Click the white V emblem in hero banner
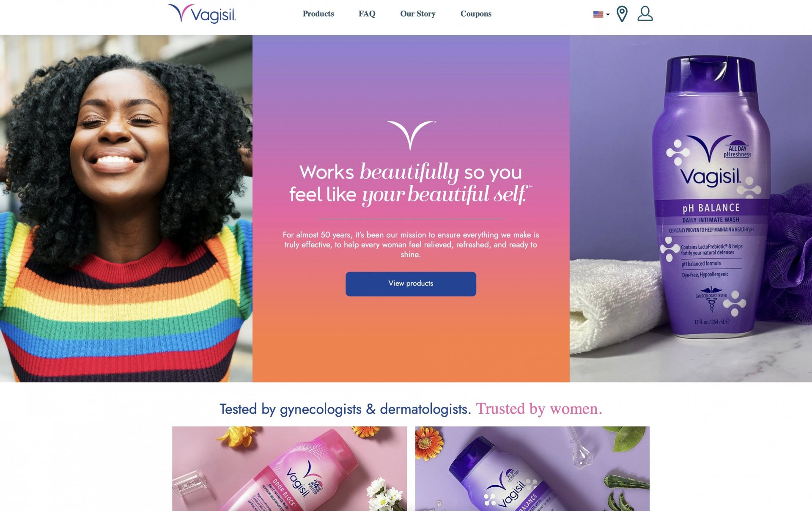 tap(411, 135)
